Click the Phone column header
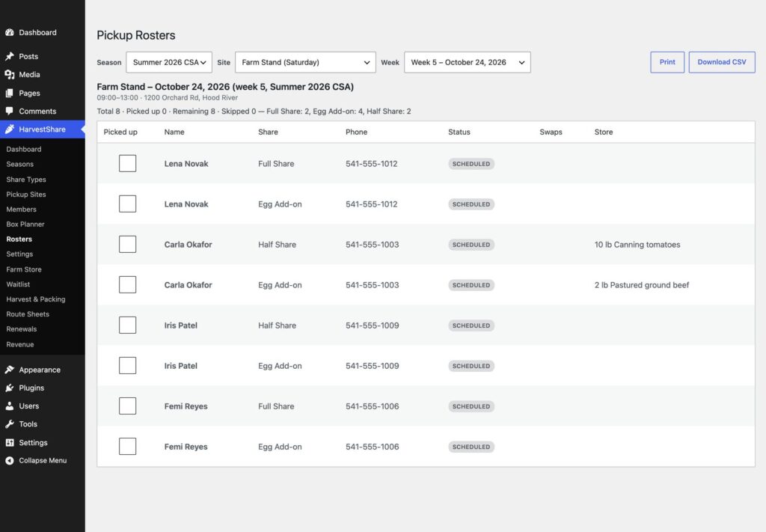This screenshot has width=766, height=532. [x=356, y=132]
